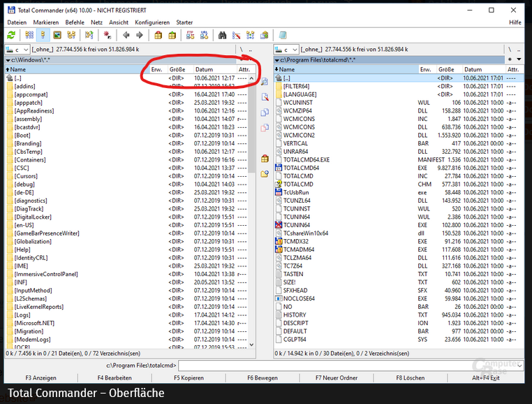This screenshot has height=404, width=532.
Task: Click the view file icon in vertical bar
Action: pyautogui.click(x=265, y=82)
